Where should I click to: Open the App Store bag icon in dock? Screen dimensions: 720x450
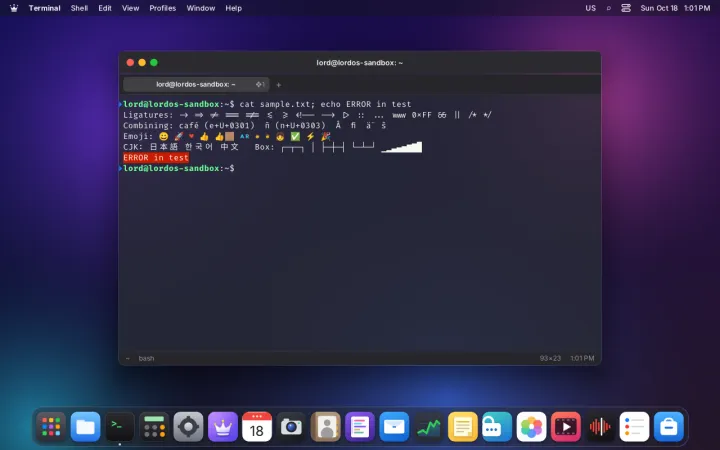click(x=669, y=427)
